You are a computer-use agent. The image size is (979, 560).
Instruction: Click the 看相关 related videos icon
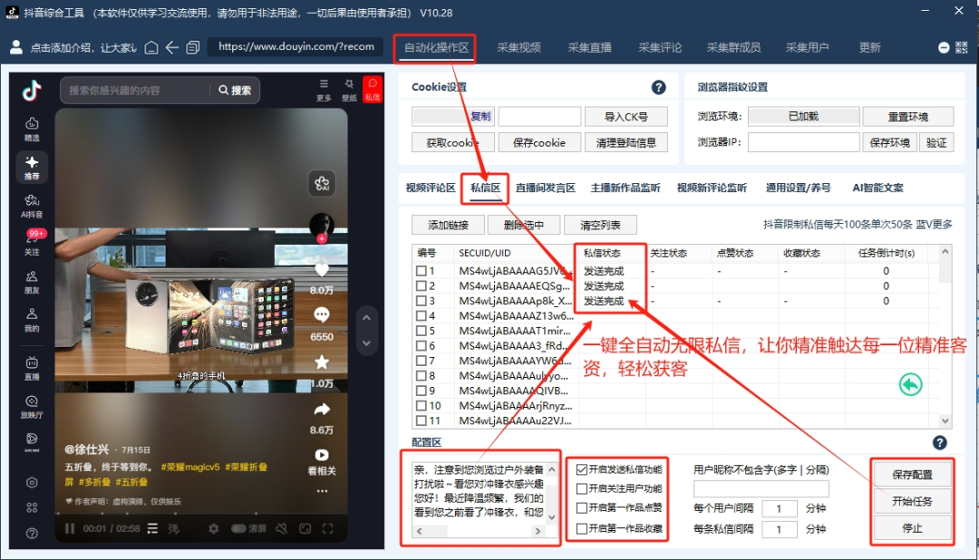322,462
